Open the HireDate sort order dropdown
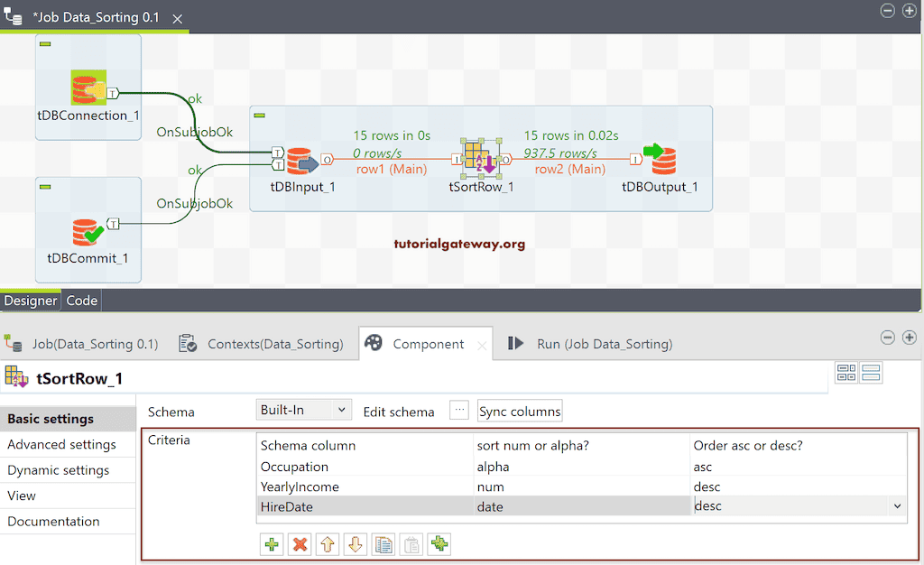 (x=898, y=505)
